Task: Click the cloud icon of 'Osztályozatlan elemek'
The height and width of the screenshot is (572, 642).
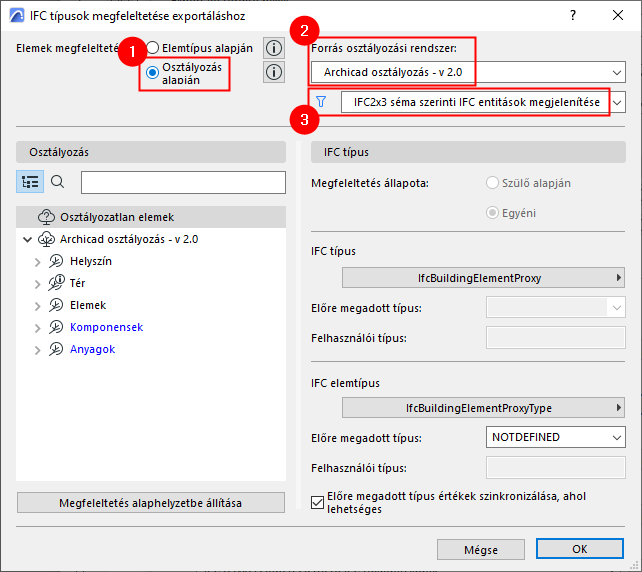Action: [46, 217]
